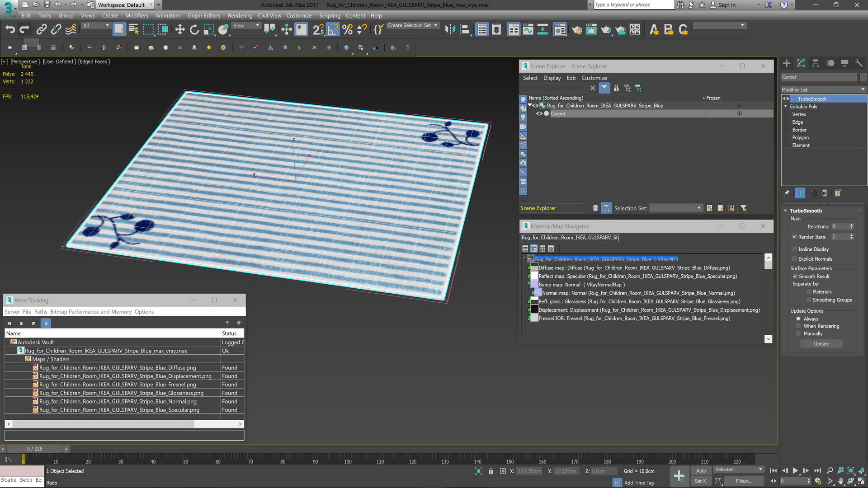Enable Separate by Materials checkbox
Screen dimensions: 868x488
click(x=808, y=292)
